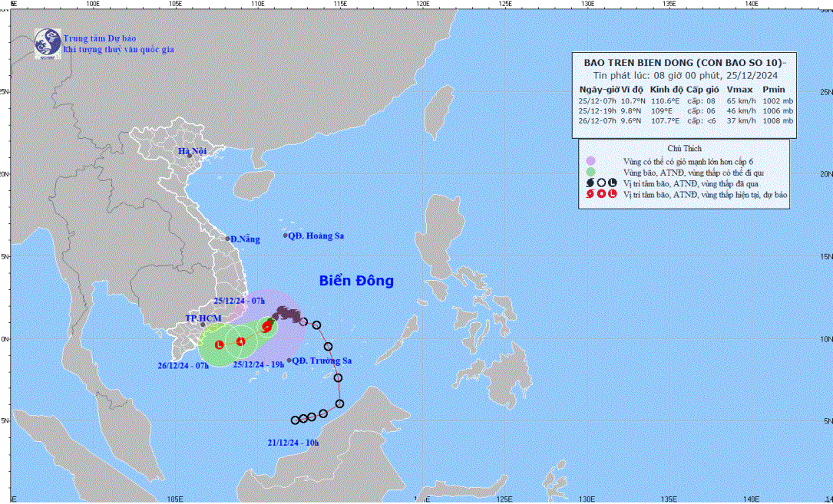Click the red storm swirl icon in legend
Viewport: 833px width, 504px height.
point(589,194)
